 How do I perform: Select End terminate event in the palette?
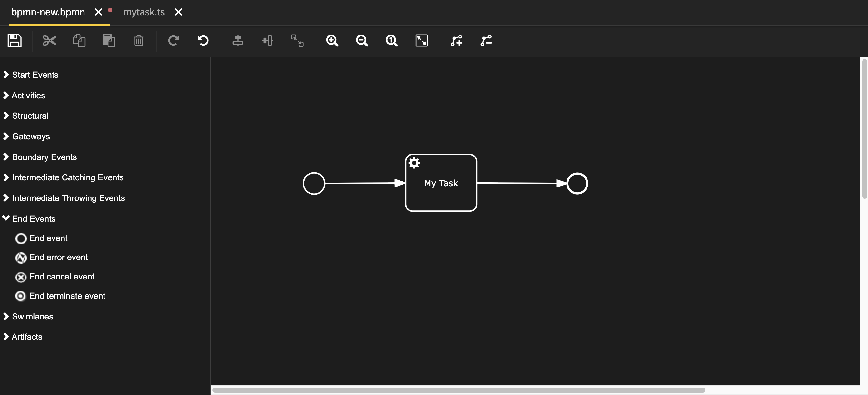(x=67, y=296)
